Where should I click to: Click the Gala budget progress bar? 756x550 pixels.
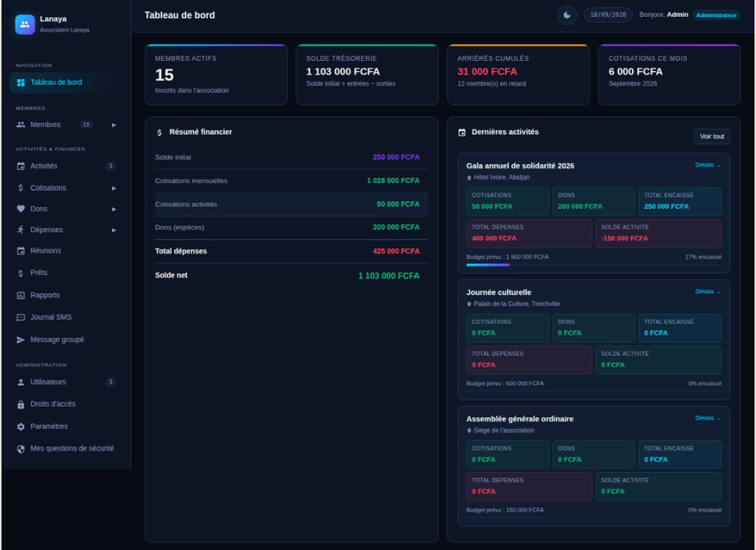[x=594, y=265]
